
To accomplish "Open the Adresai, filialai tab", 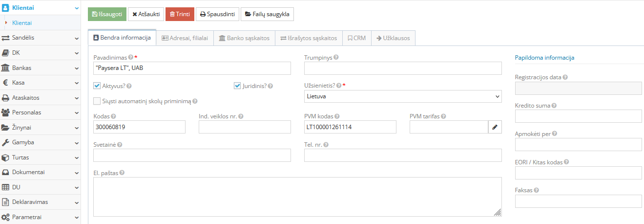I will coord(185,38).
